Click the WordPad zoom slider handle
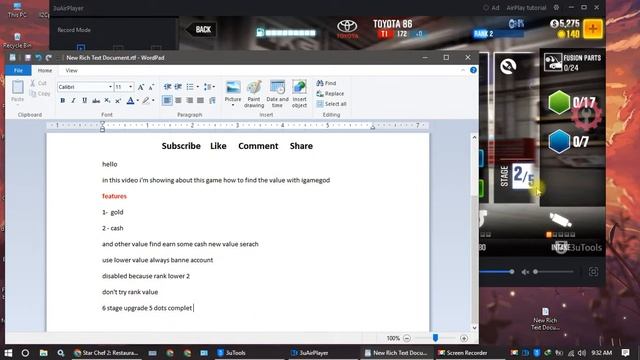 point(436,338)
